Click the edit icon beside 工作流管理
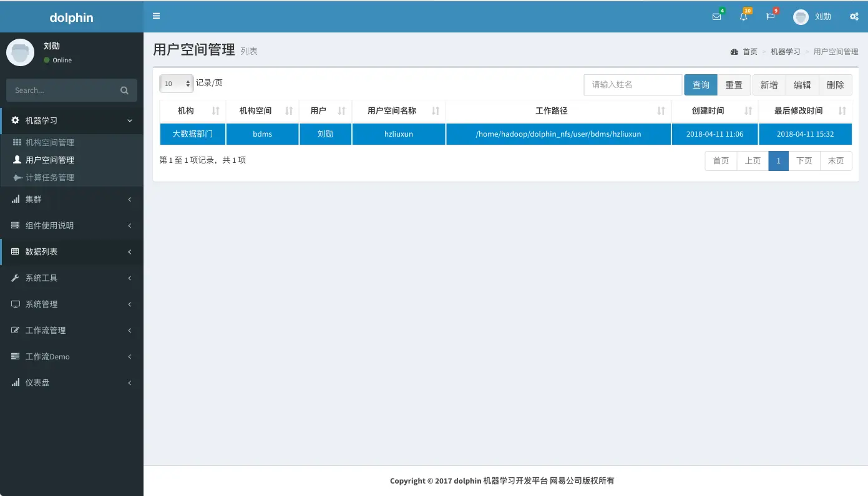The height and width of the screenshot is (496, 868). [x=16, y=330]
